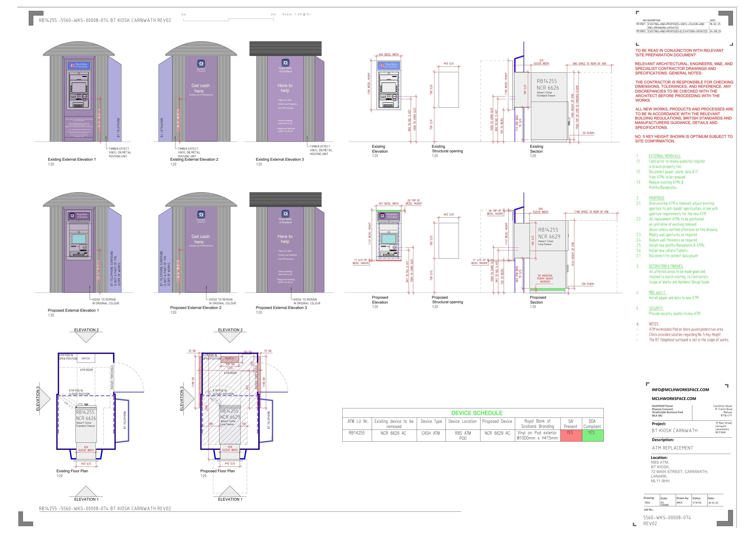Click the 'Existing Section' caption
This screenshot has width=756, height=534.
(536, 149)
